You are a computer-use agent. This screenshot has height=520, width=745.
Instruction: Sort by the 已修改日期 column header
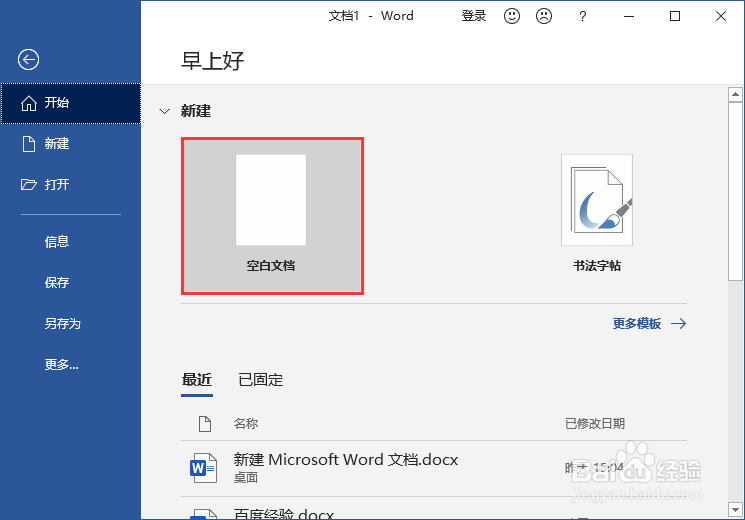595,424
